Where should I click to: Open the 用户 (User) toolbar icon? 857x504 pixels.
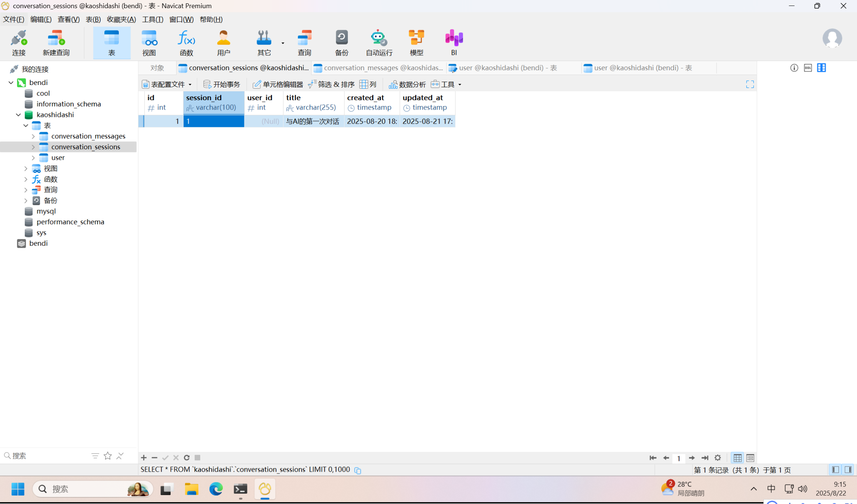pyautogui.click(x=223, y=43)
